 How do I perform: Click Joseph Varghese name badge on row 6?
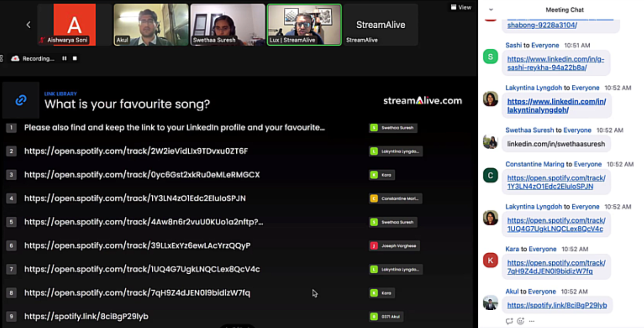pyautogui.click(x=394, y=246)
